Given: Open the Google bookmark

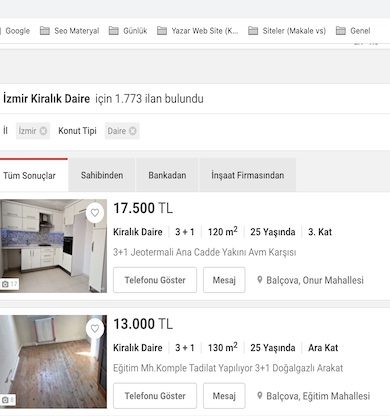Looking at the screenshot, I should [x=15, y=31].
